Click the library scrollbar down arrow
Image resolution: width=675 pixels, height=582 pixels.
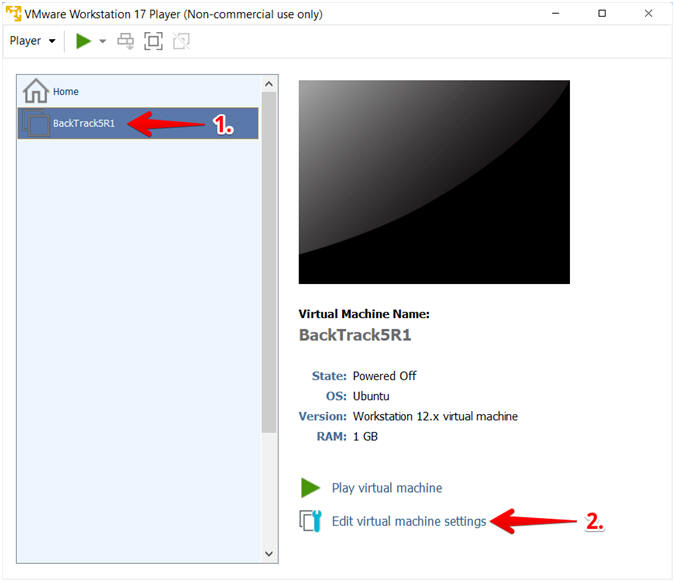269,554
